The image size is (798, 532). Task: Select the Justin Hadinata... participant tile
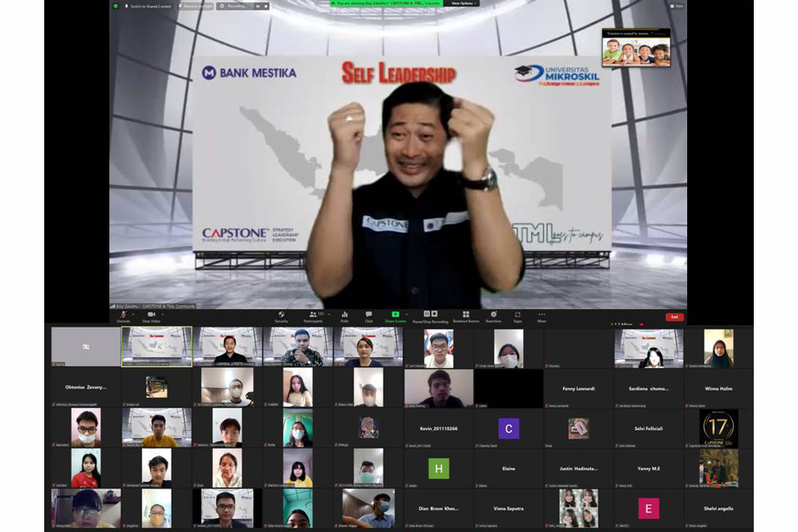click(578, 468)
